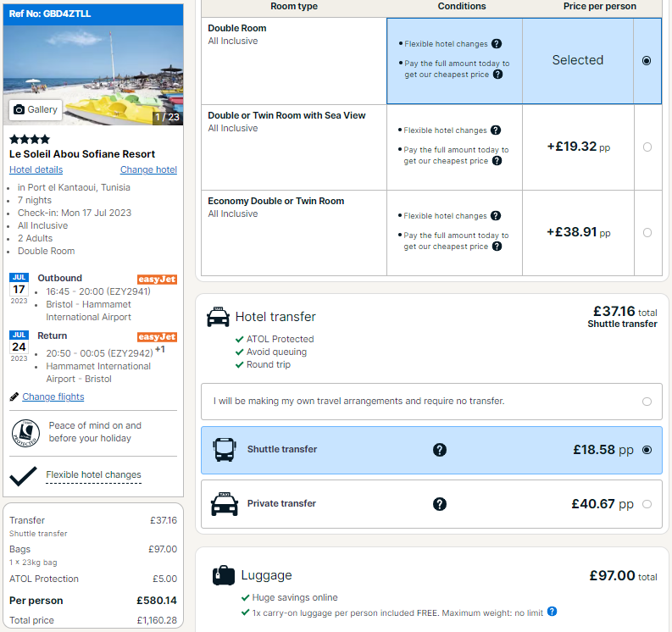Screen dimensions: 672x632
Task: Click the Total price £1,160.28 value
Action: point(157,620)
